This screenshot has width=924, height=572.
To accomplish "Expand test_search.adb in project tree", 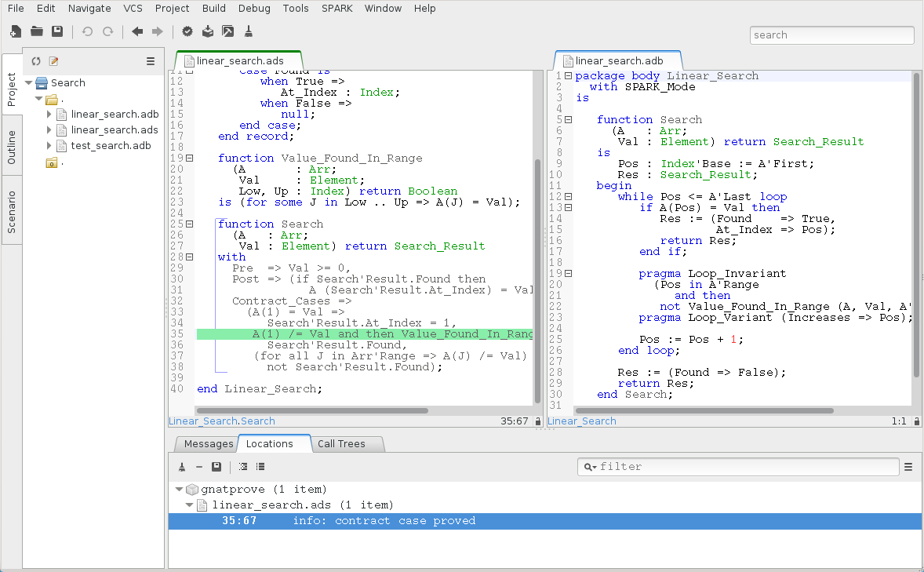I will click(49, 146).
